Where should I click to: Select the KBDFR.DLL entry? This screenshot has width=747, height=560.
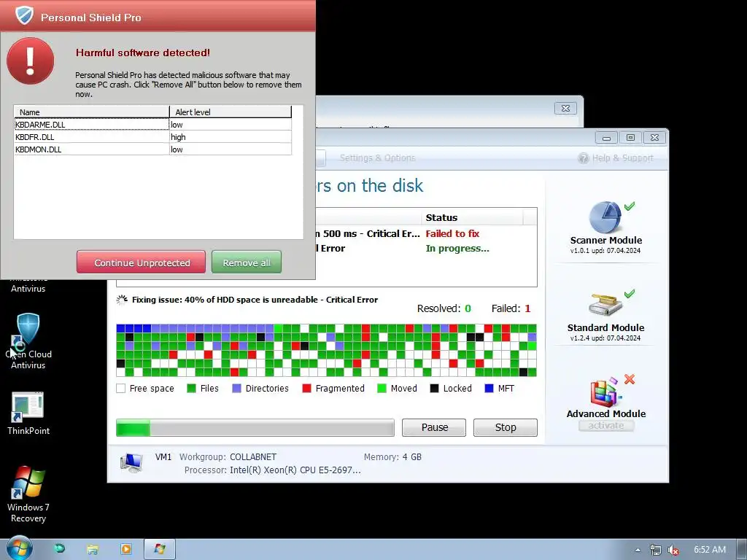pyautogui.click(x=152, y=136)
